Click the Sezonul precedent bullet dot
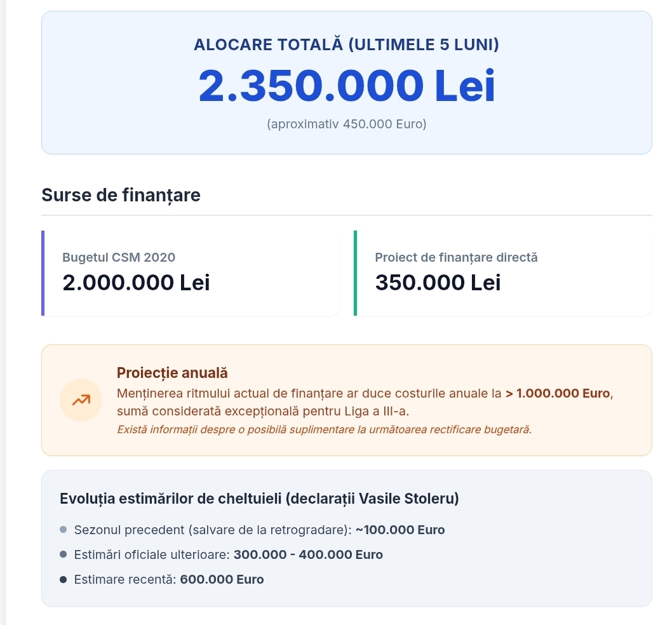672x625 pixels. [64, 529]
